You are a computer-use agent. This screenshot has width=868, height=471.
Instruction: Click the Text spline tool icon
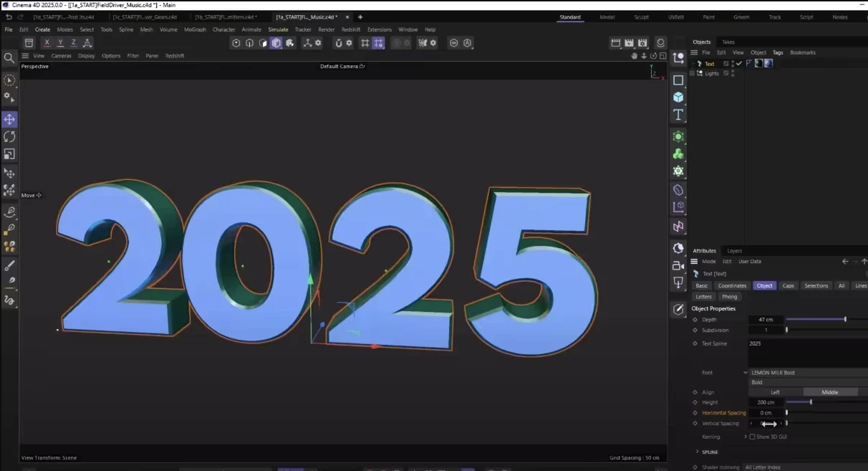678,115
